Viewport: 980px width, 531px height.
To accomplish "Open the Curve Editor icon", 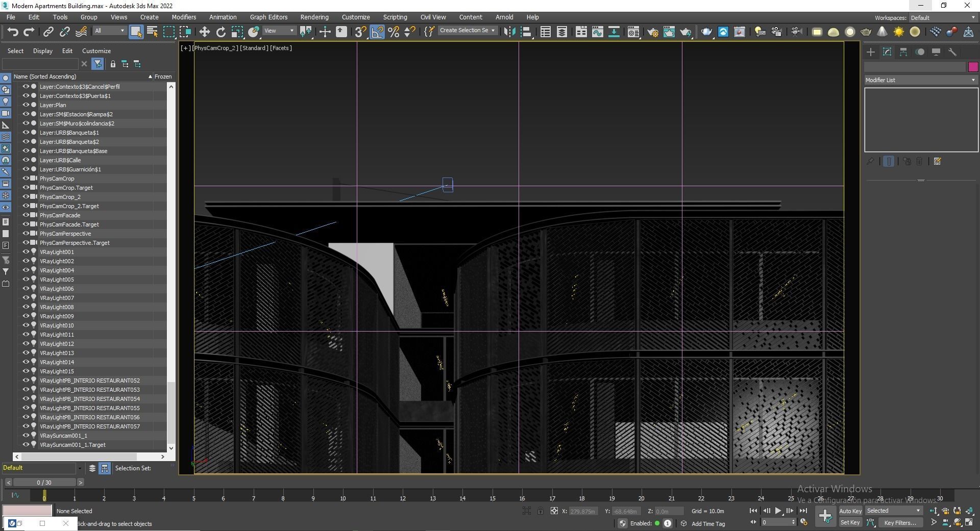I will pos(597,32).
